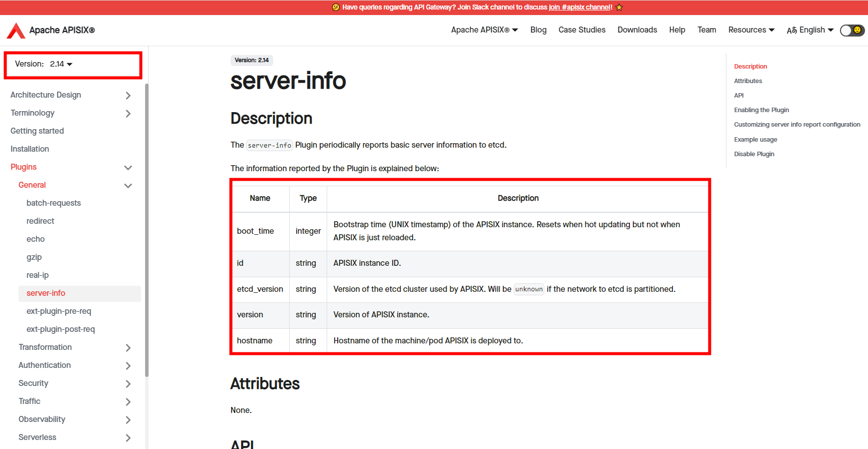Click the star icon in announcement banner

pos(619,7)
